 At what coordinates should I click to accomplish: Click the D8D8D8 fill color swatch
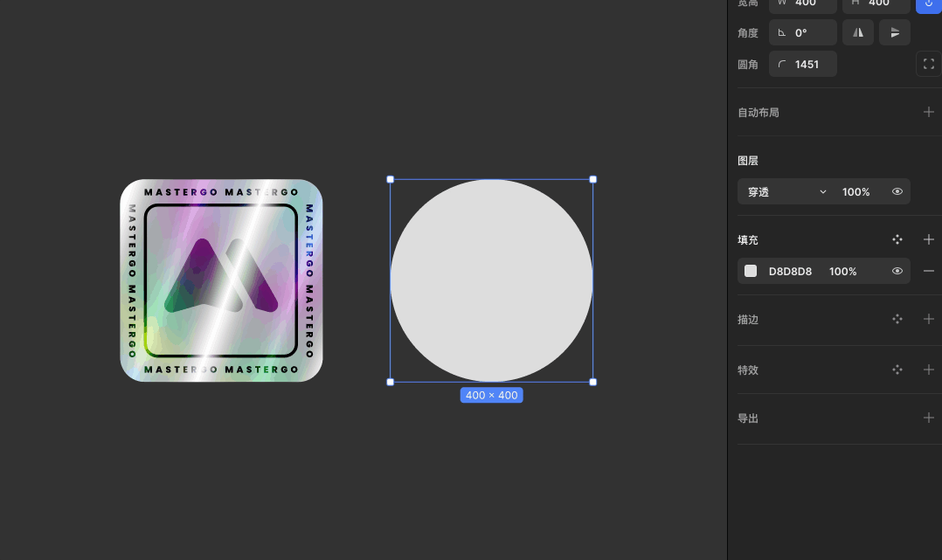[751, 271]
